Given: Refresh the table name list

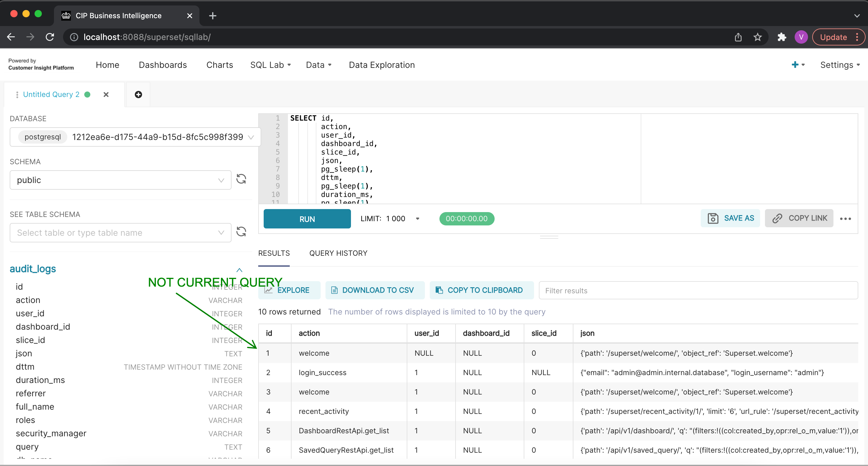Looking at the screenshot, I should 241,231.
